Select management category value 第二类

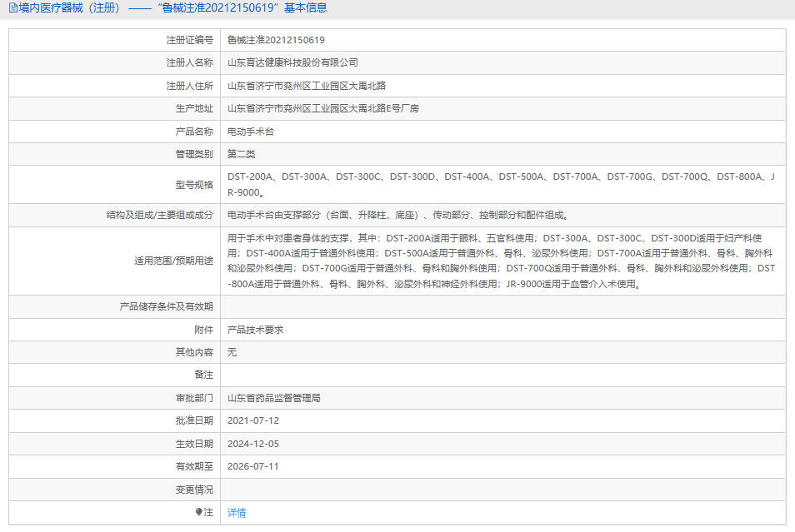tap(242, 154)
